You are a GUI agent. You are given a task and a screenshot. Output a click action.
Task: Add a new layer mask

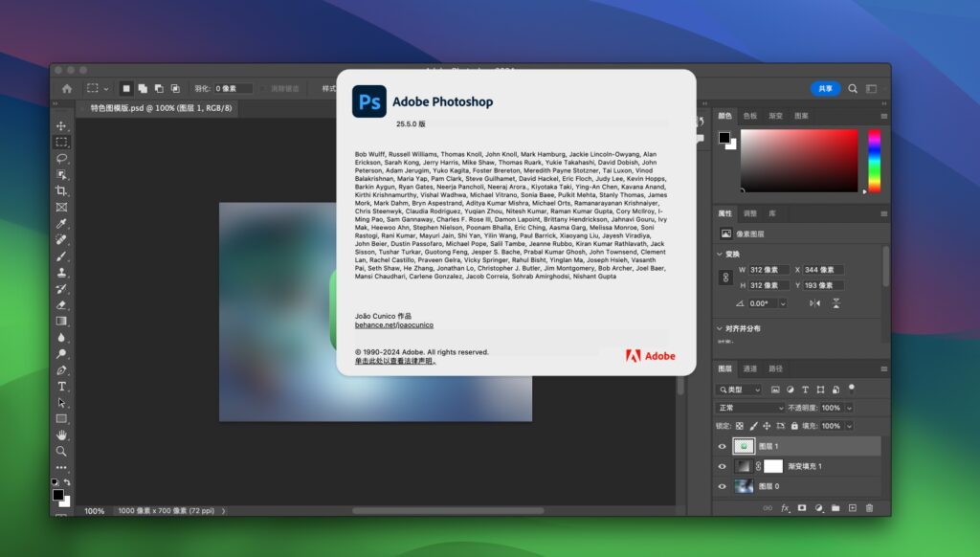click(802, 507)
